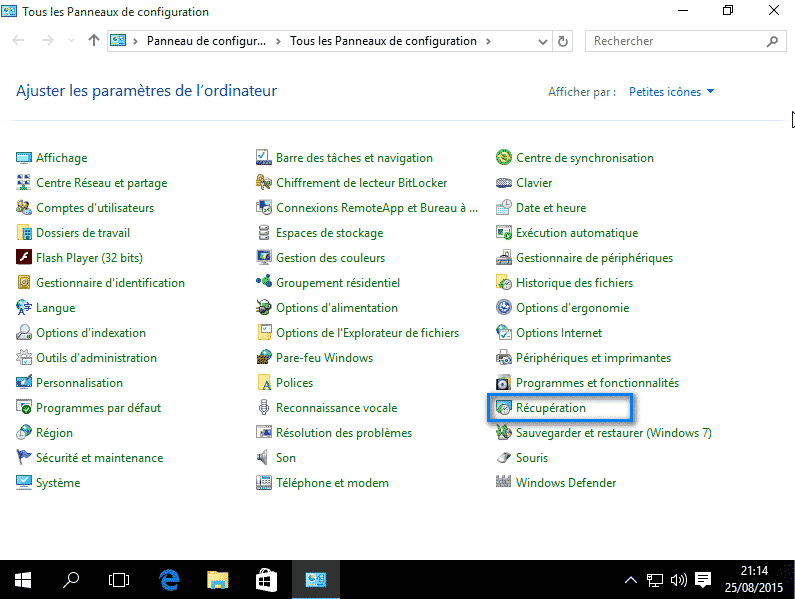Open Microsoft Edge from the taskbar
The width and height of the screenshot is (795, 599).
pyautogui.click(x=169, y=579)
